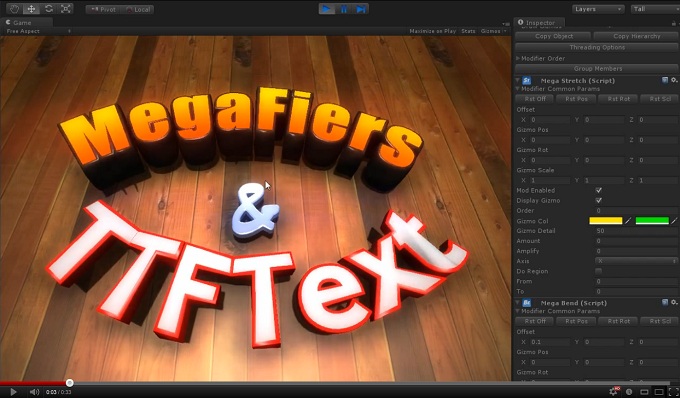Viewport: 680px width, 398px height.
Task: Click the From value field
Action: point(636,281)
